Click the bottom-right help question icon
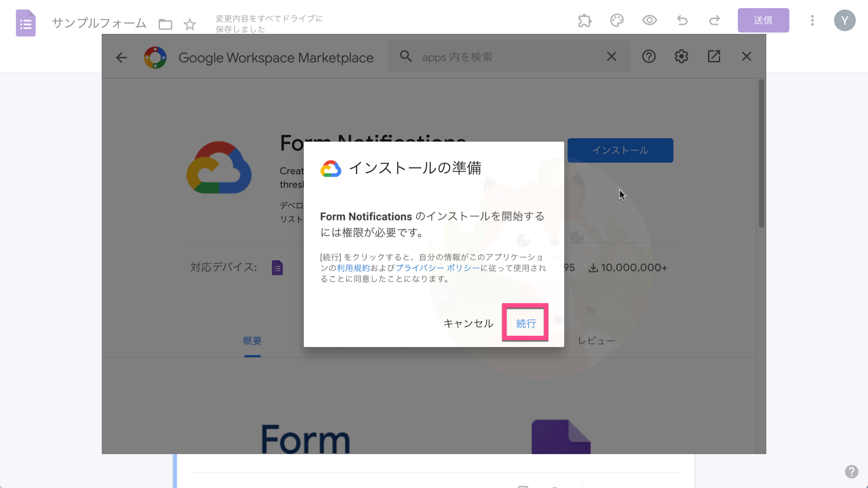Image resolution: width=868 pixels, height=488 pixels. tap(852, 472)
